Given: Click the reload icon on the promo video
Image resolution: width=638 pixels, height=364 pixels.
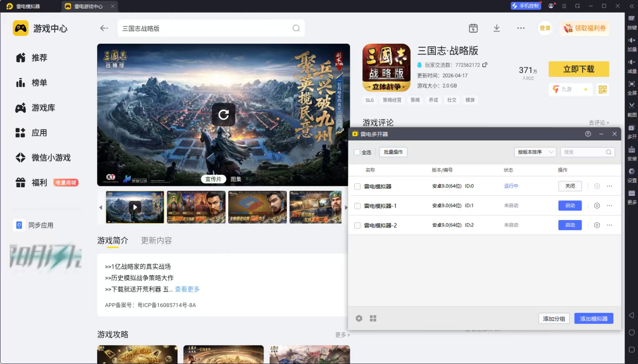Looking at the screenshot, I should click(x=223, y=115).
